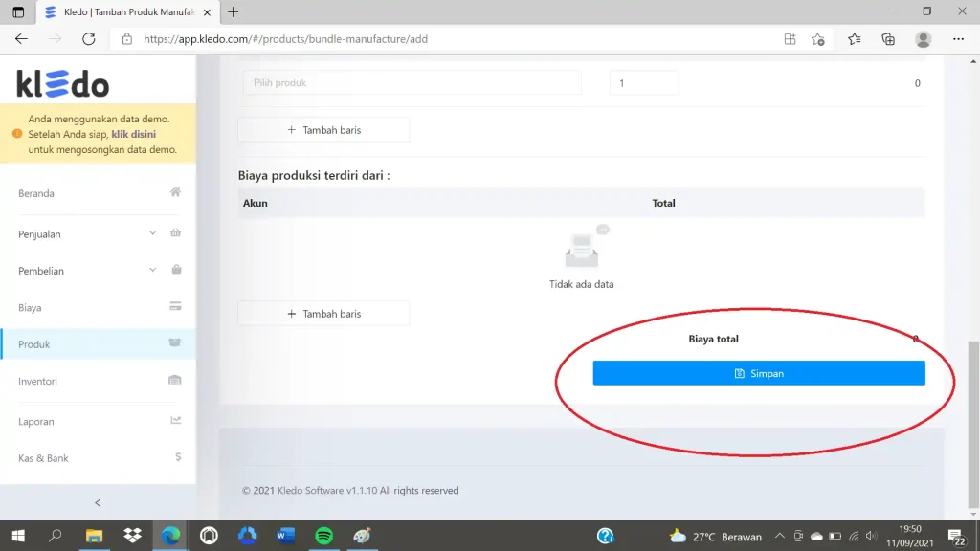Image resolution: width=980 pixels, height=551 pixels.
Task: Click the Beranda home icon in sidebar
Action: click(176, 192)
